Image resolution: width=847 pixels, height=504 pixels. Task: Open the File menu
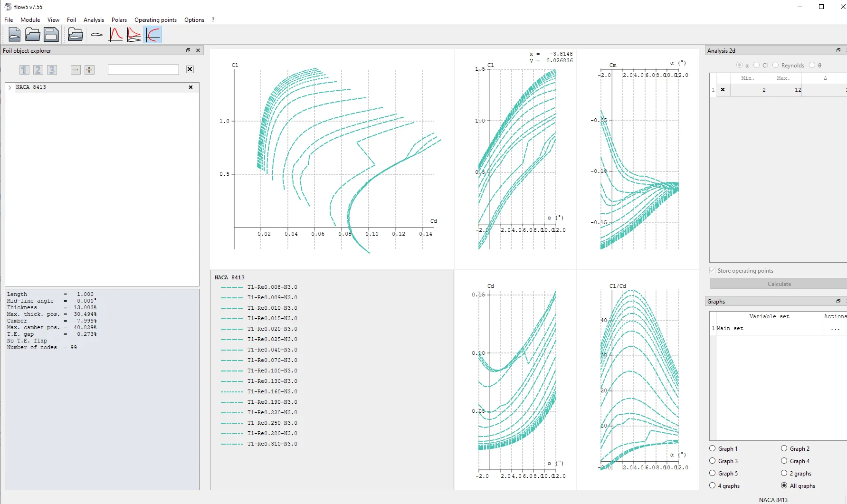[9, 20]
